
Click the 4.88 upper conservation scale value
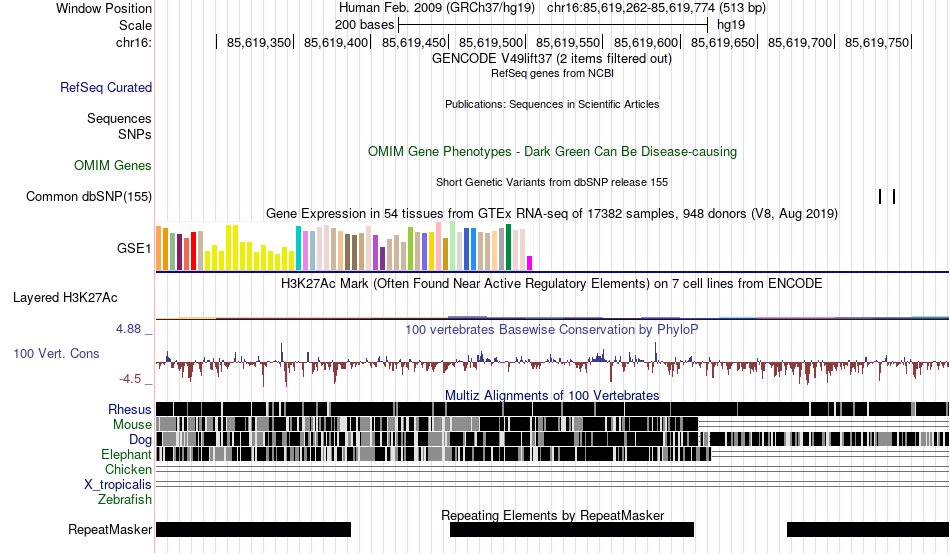[128, 329]
